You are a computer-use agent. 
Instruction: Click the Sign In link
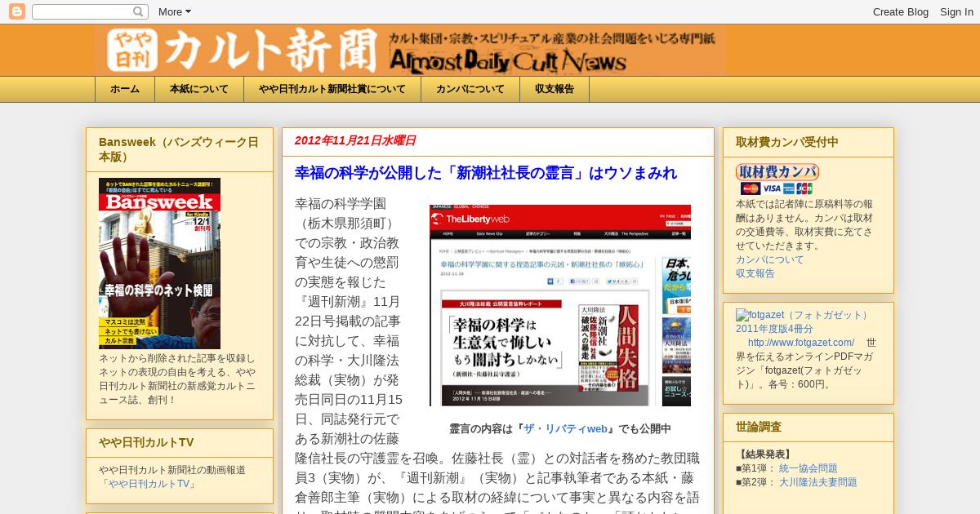956,11
